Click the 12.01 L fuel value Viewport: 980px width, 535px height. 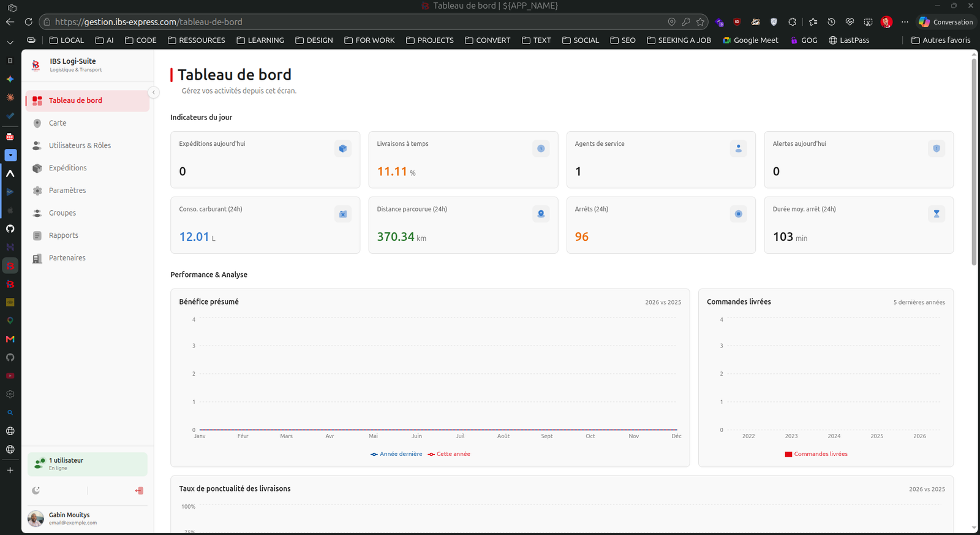coord(197,237)
